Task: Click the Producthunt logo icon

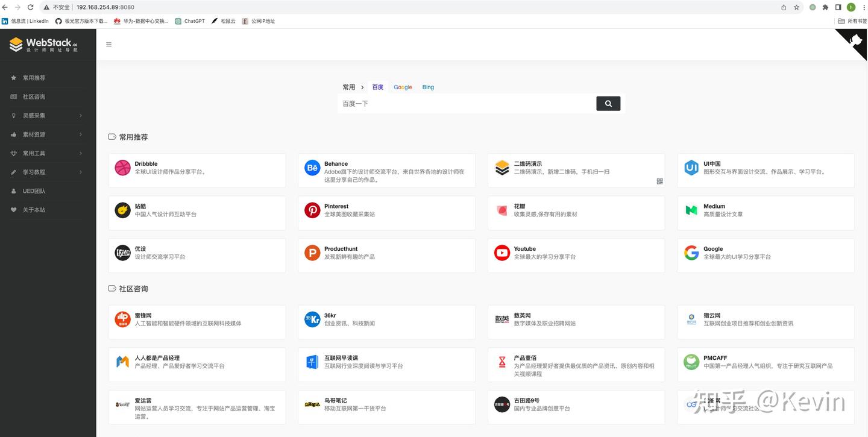Action: click(312, 253)
